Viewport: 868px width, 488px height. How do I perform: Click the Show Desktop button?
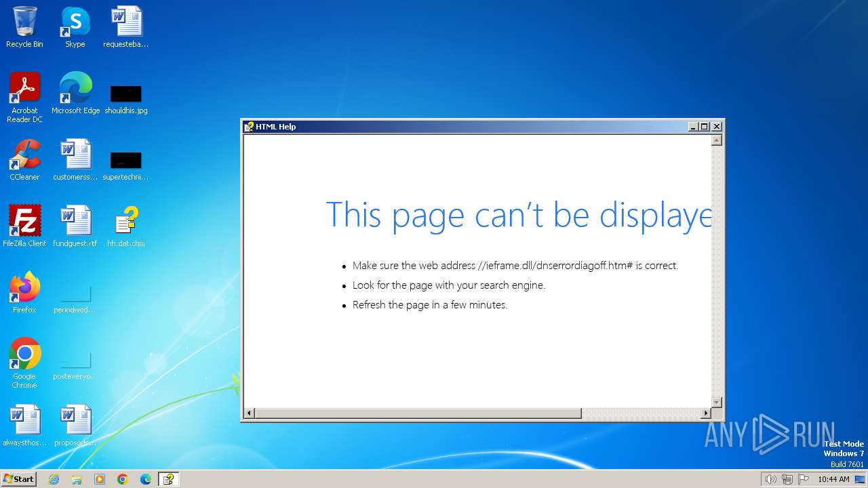(861, 479)
